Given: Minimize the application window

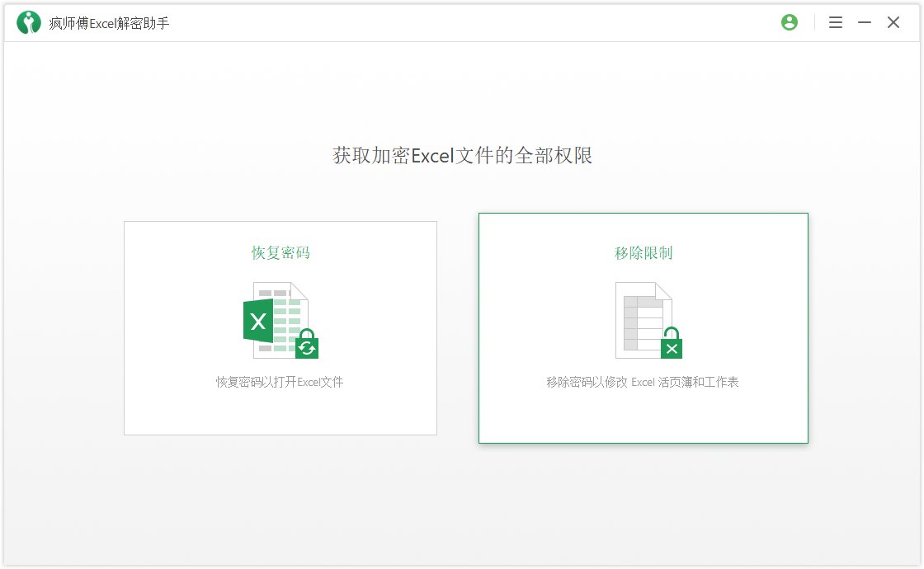Looking at the screenshot, I should [864, 22].
